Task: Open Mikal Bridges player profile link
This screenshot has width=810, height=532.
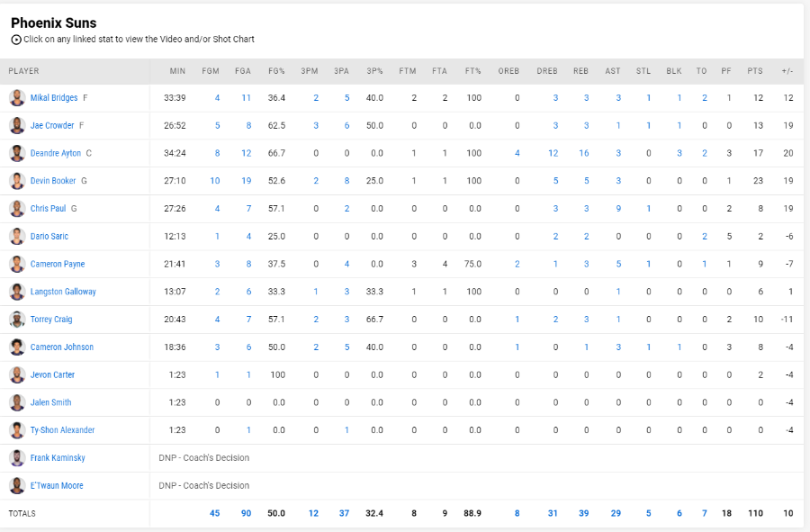Action: click(54, 97)
